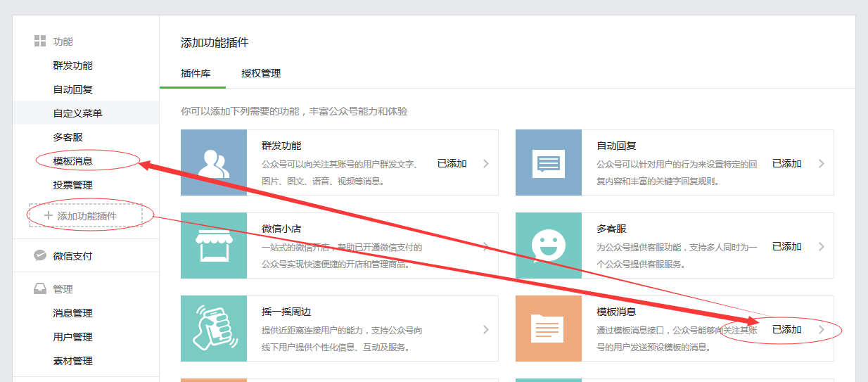This screenshot has height=382, width=868.
Task: Click the 群发功能 people icon tile
Action: coord(214,163)
